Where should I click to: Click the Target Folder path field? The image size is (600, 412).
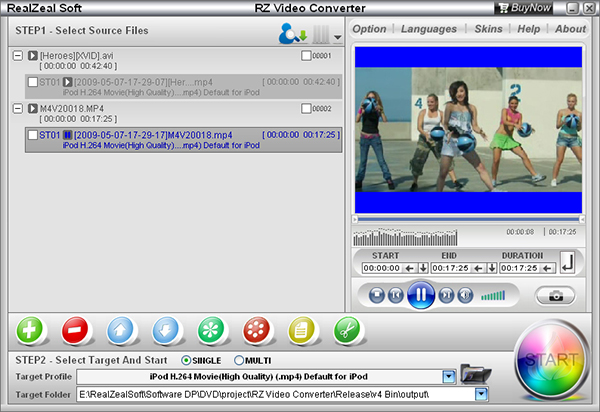click(276, 394)
